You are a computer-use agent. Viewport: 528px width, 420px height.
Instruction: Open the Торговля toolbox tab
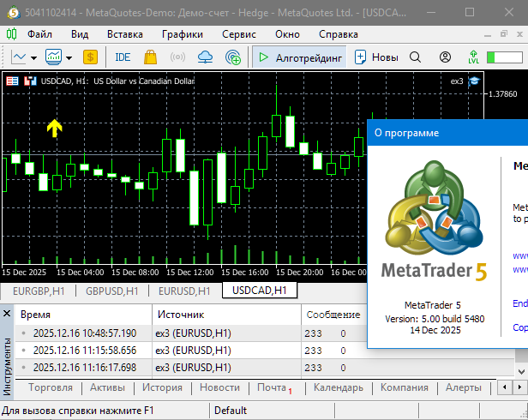[x=51, y=387]
